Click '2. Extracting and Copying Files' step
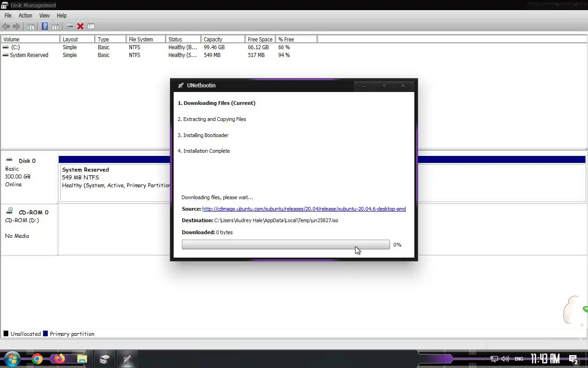Screen dimensions: 588x368 [212, 119]
